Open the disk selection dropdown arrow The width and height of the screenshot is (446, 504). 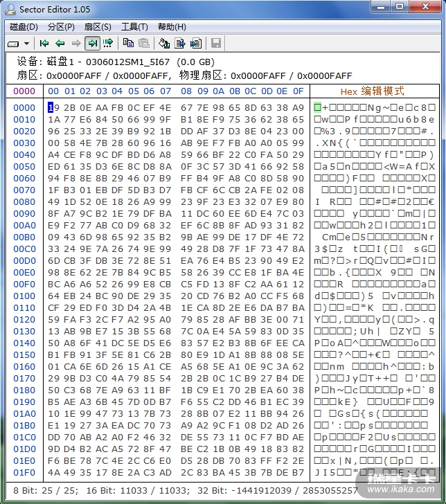[x=27, y=44]
